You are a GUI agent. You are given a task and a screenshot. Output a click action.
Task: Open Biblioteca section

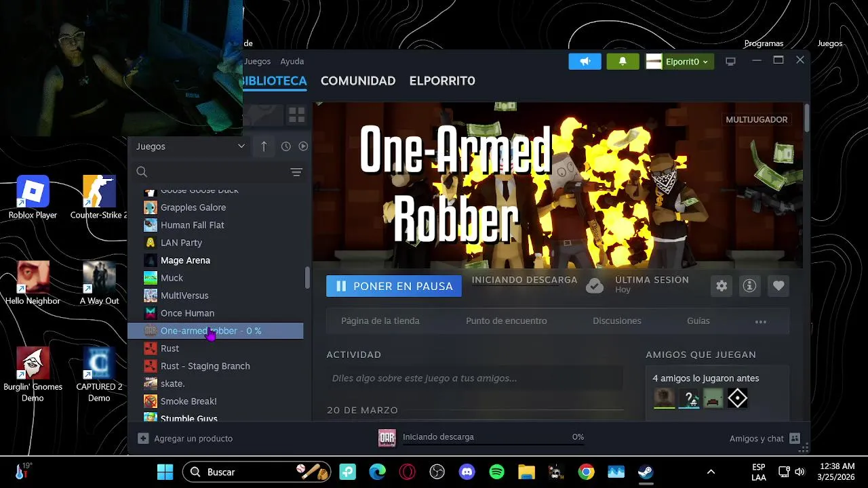point(275,81)
